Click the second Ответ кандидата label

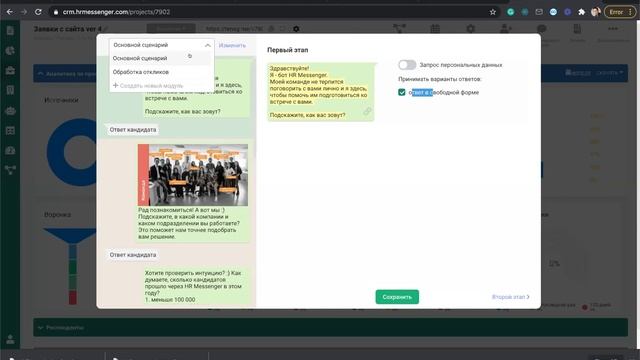click(133, 255)
